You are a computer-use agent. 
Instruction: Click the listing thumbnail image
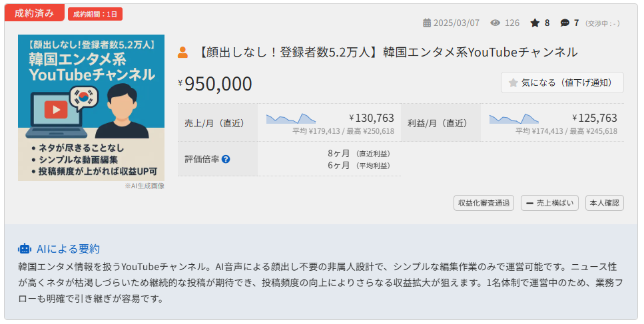91,108
